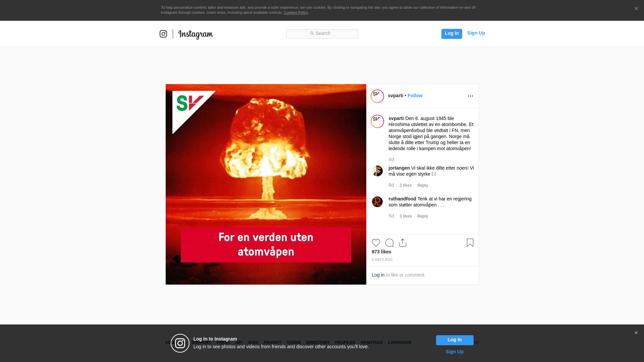Click the 5d timestamp on ruthandfood comment
Screen dimensions: 644x362
(x=391, y=216)
